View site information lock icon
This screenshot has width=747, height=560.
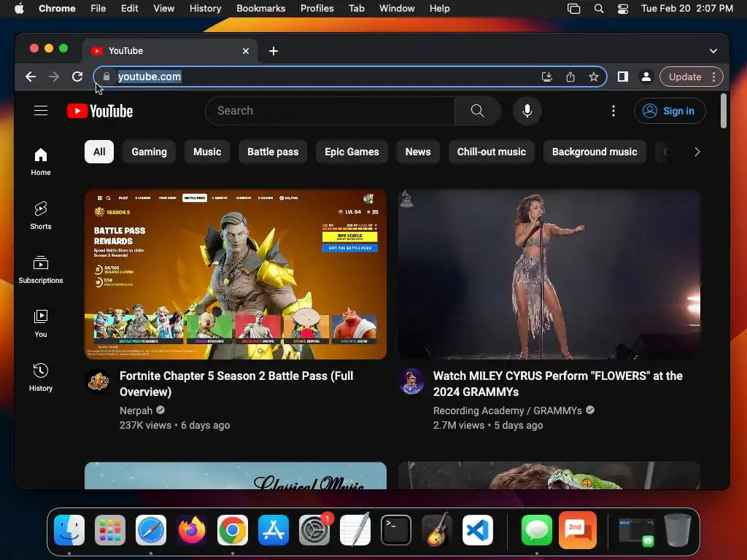click(107, 77)
